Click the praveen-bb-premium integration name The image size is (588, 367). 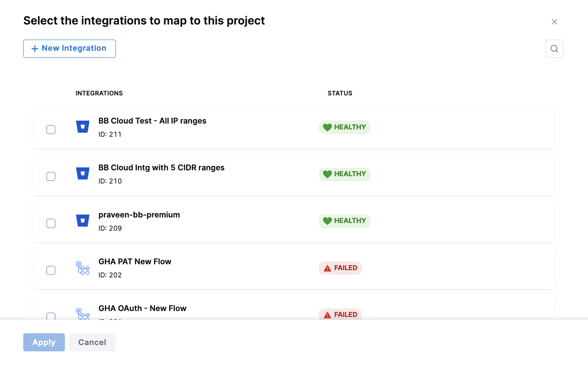pyautogui.click(x=139, y=215)
